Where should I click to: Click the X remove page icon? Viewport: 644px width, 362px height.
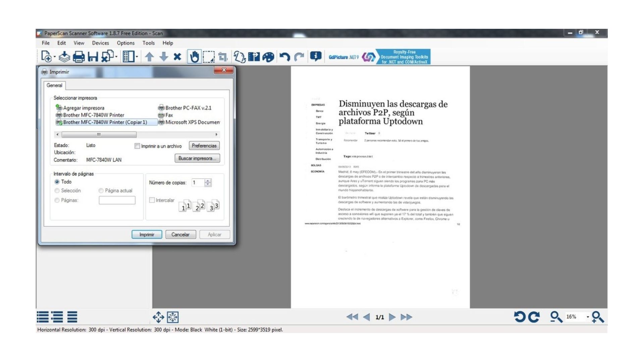coord(177,57)
